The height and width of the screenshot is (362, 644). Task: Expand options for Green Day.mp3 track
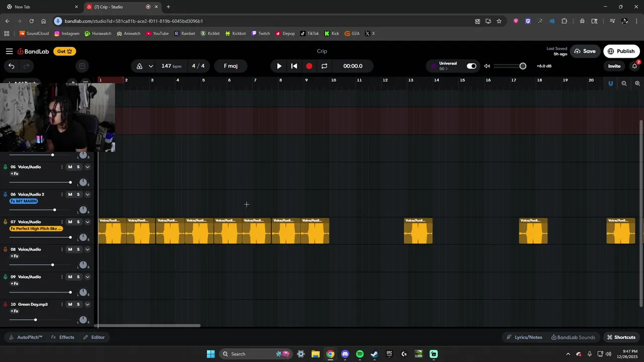[x=87, y=304]
